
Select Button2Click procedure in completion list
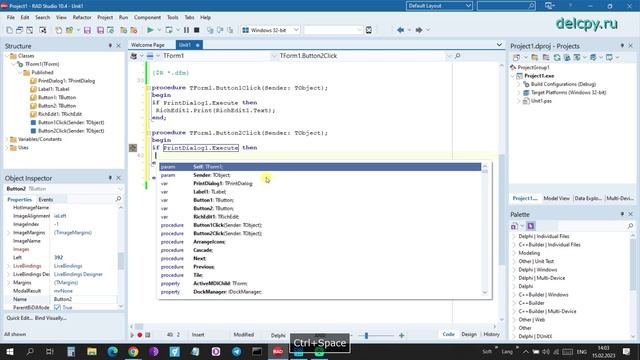(320, 233)
